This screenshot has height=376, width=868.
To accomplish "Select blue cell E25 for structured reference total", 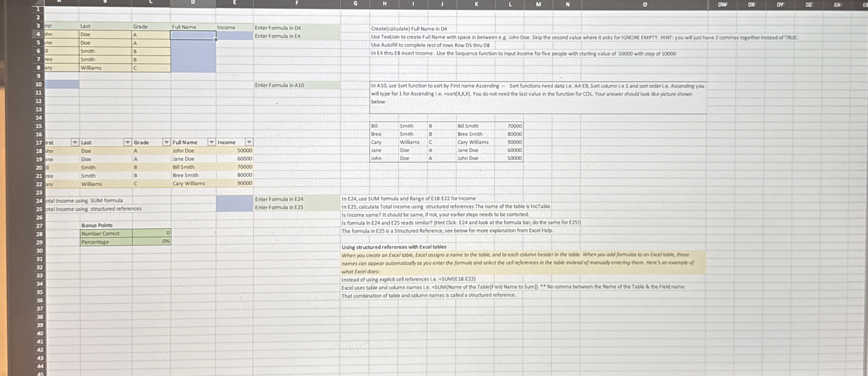I will (235, 207).
